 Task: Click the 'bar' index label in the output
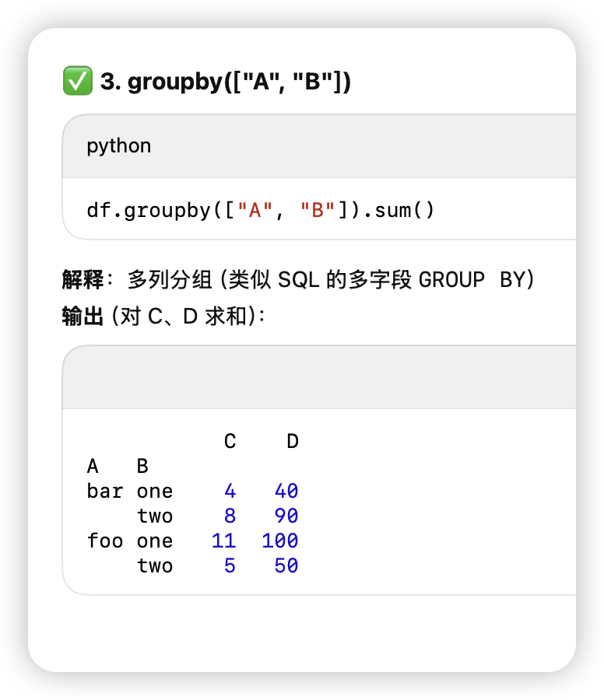click(x=105, y=491)
